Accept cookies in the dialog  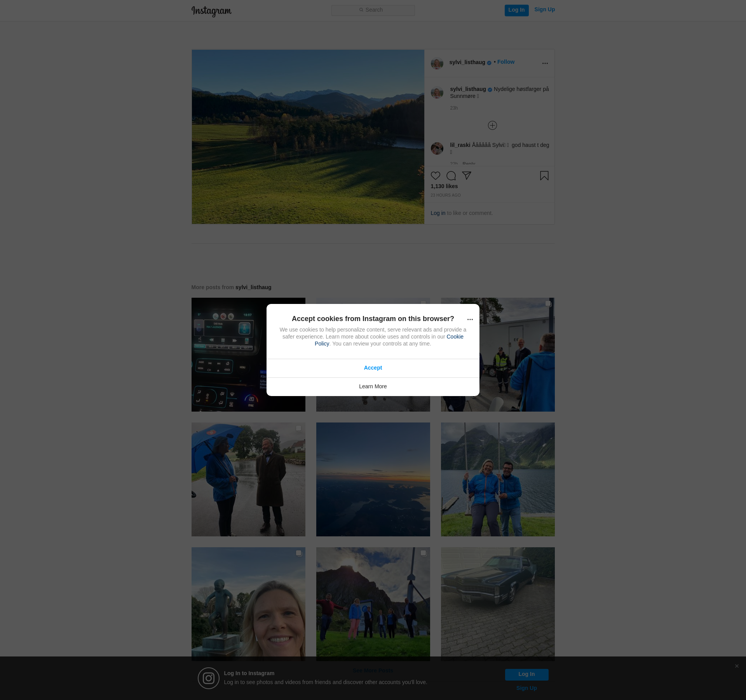(373, 368)
